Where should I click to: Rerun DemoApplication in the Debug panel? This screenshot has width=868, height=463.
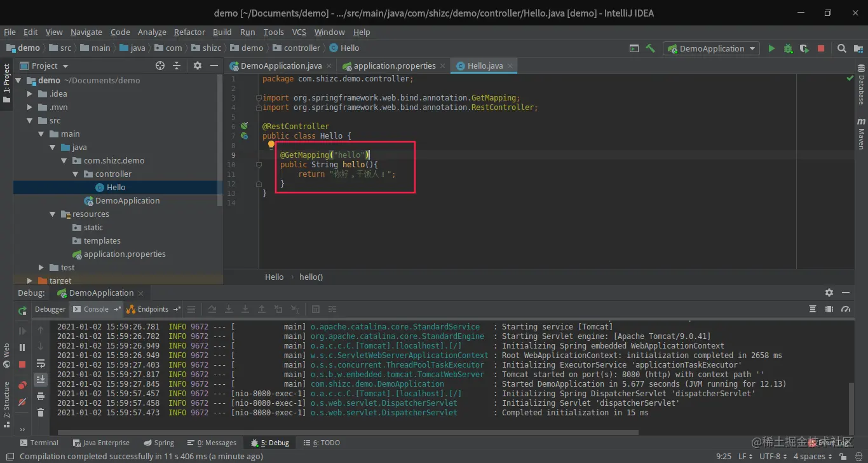click(x=22, y=310)
